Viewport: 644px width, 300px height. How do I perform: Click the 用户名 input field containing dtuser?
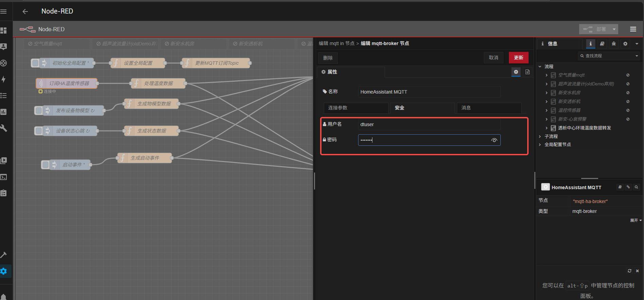pos(429,124)
